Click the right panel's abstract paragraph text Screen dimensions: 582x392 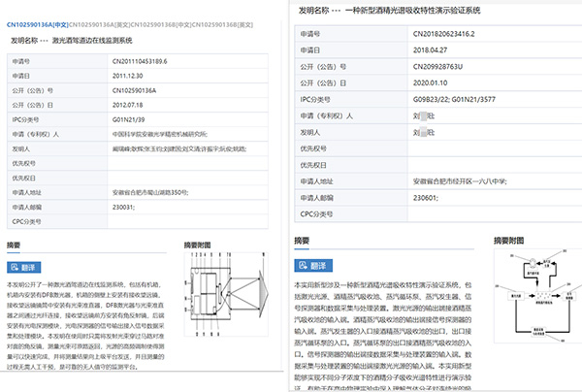tap(383, 337)
